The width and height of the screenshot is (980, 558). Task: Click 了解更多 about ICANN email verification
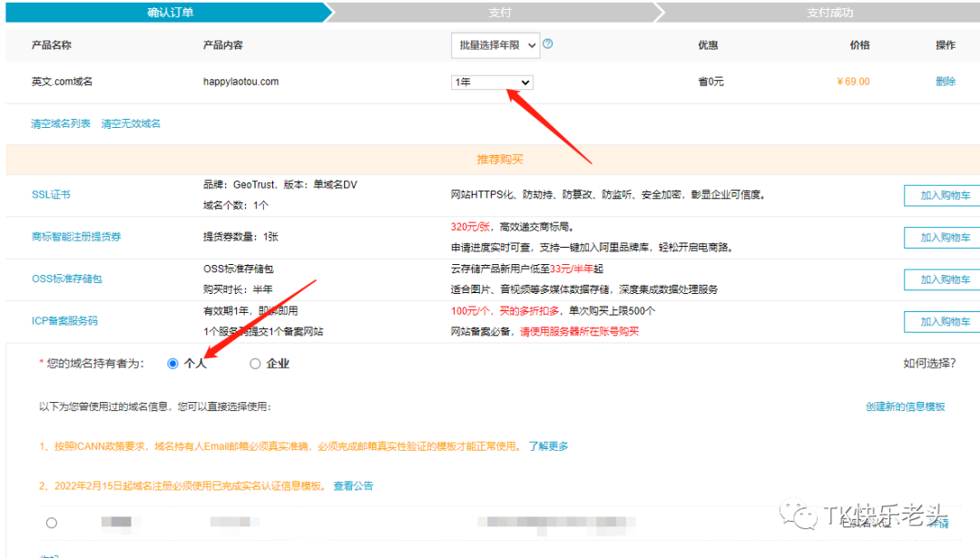[552, 445]
